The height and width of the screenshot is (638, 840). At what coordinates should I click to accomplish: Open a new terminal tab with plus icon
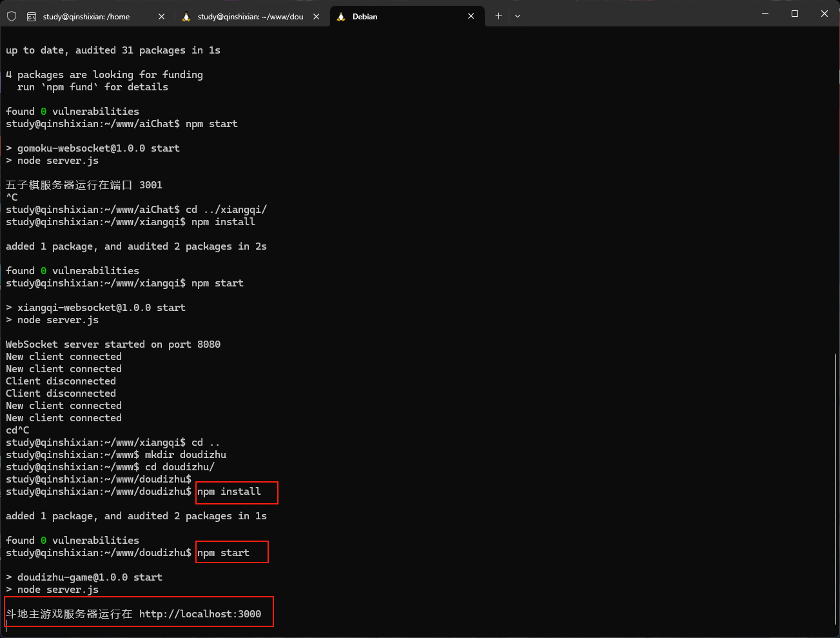(498, 16)
